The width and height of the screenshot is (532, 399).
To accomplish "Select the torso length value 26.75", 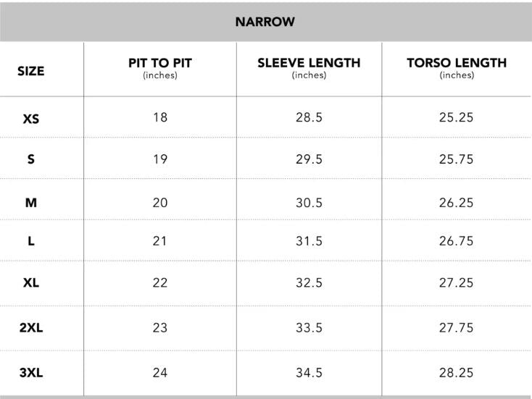I will click(x=457, y=241).
